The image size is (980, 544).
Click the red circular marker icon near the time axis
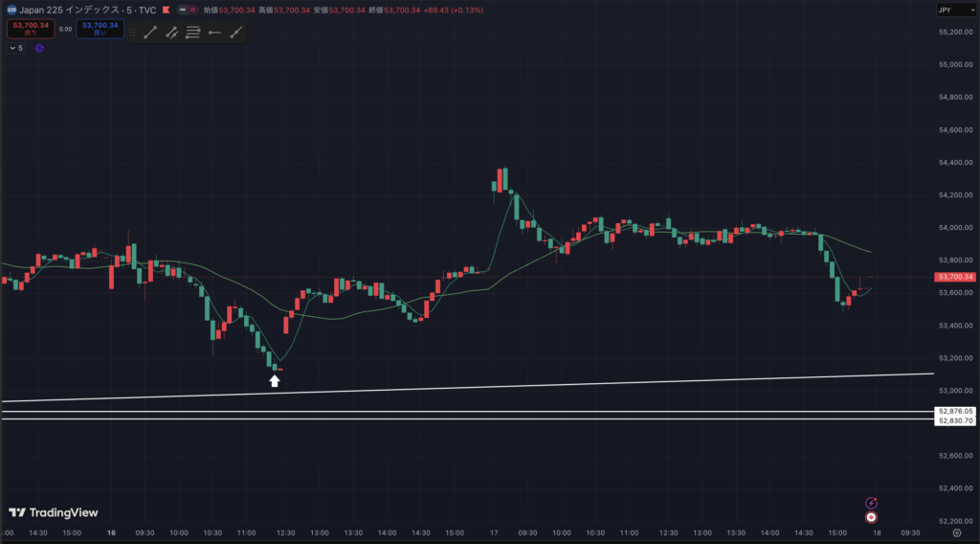[x=871, y=517]
